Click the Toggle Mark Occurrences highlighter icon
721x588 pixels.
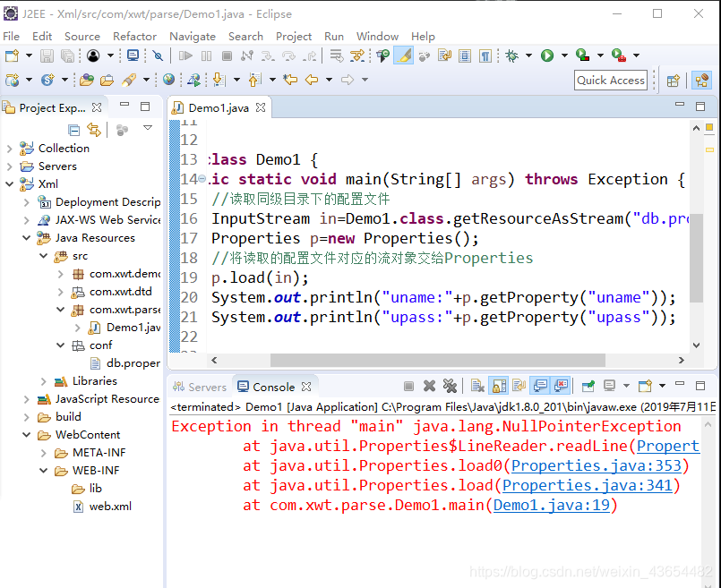(x=403, y=55)
